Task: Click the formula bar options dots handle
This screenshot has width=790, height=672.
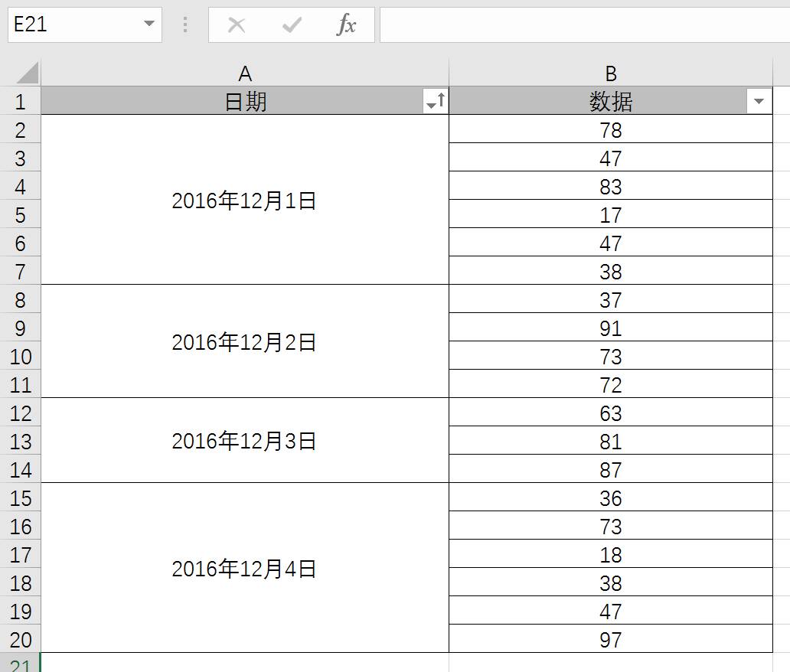Action: pyautogui.click(x=185, y=24)
